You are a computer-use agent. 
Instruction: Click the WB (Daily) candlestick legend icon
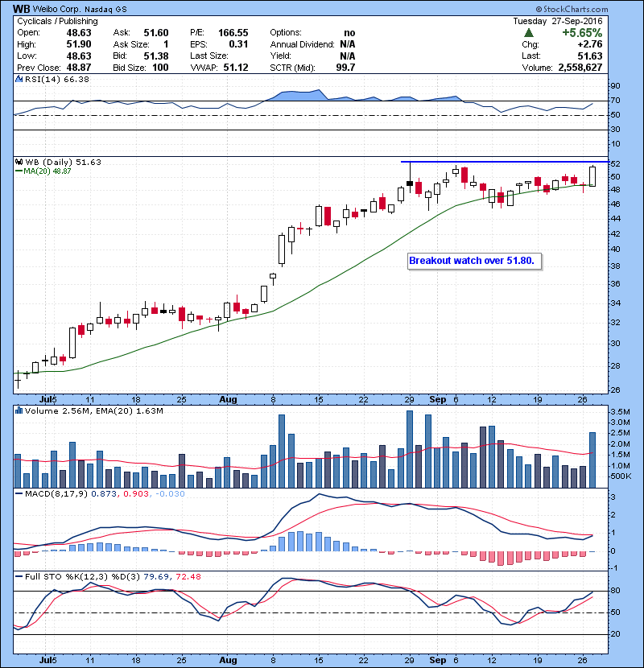pos(19,162)
